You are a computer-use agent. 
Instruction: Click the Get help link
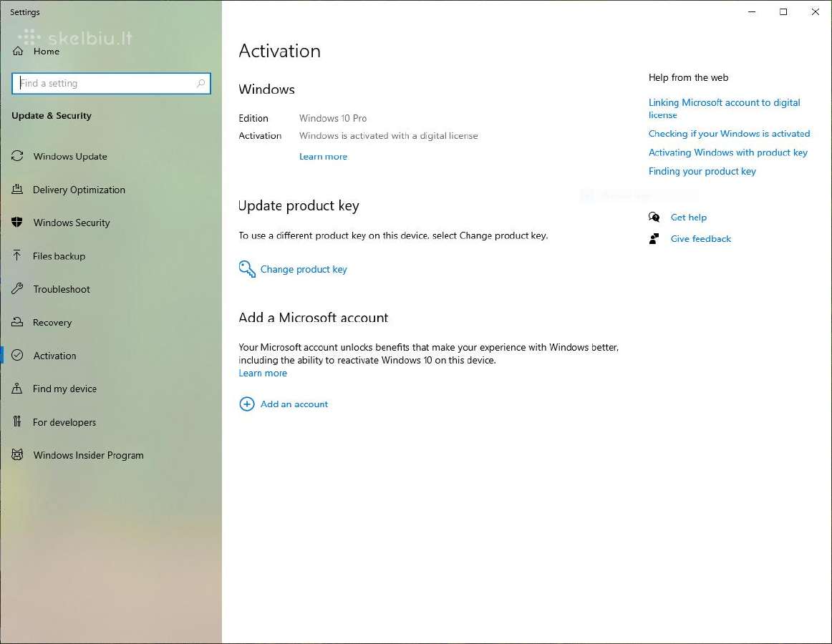pyautogui.click(x=688, y=217)
